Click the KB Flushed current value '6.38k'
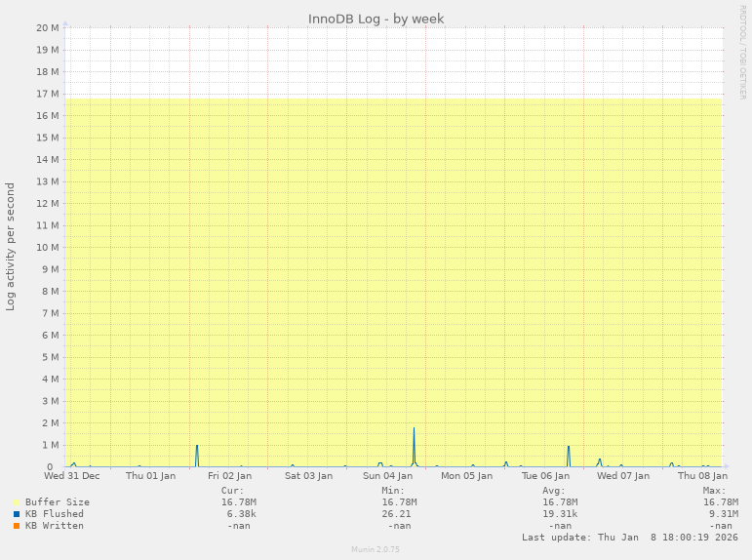Screen dimensions: 752x560 pyautogui.click(x=242, y=514)
